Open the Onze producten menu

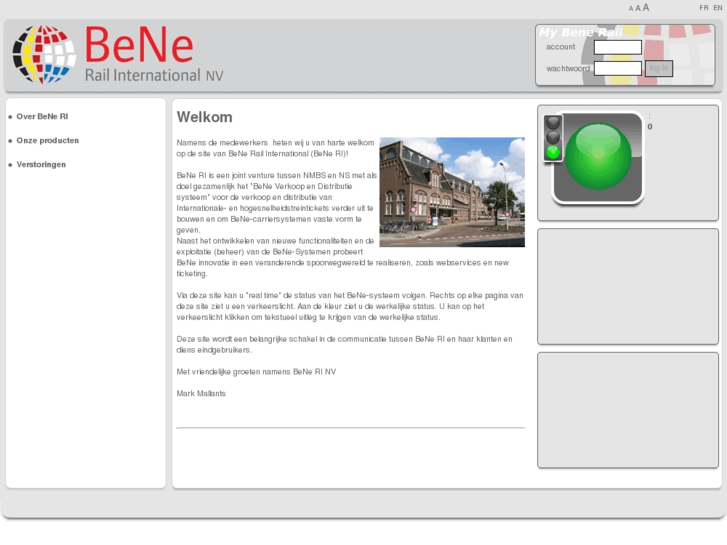coord(48,141)
